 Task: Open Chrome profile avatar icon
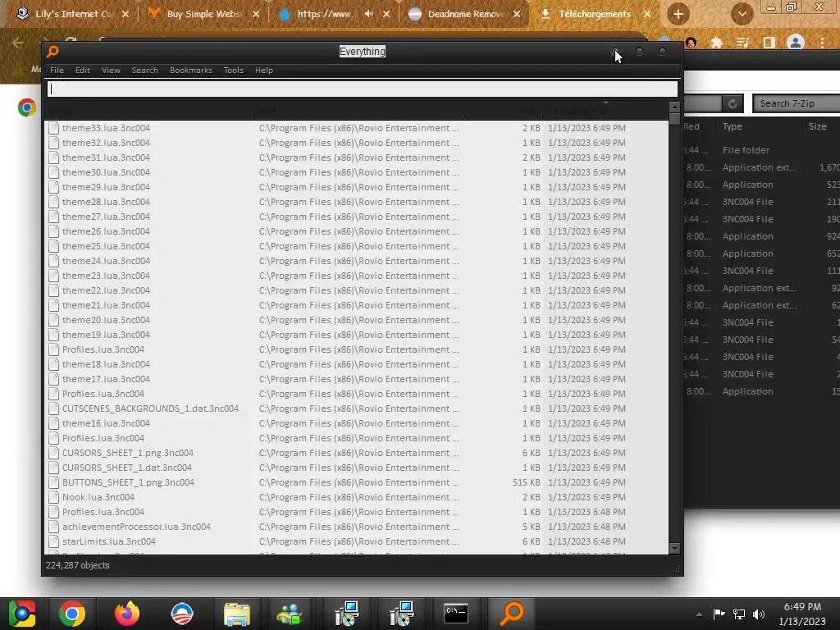[x=796, y=43]
